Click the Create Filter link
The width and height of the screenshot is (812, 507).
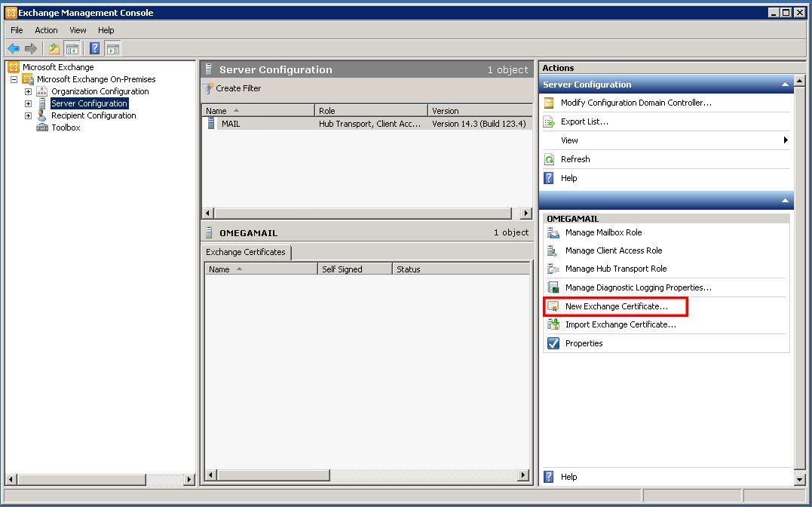click(238, 88)
